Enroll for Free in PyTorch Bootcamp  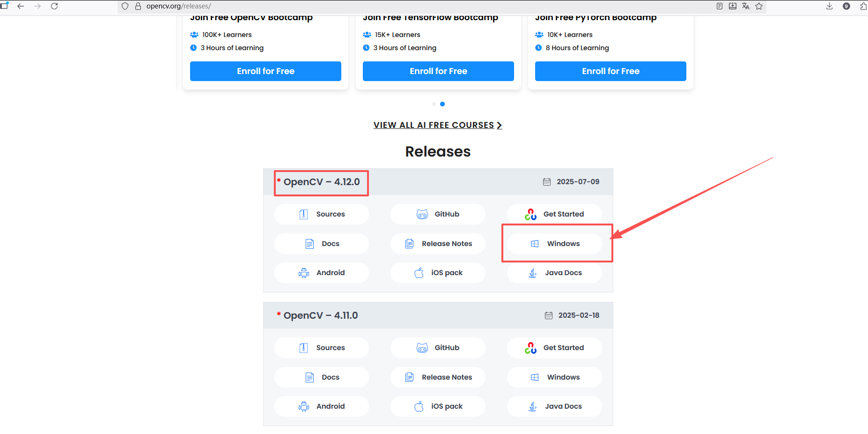(611, 71)
